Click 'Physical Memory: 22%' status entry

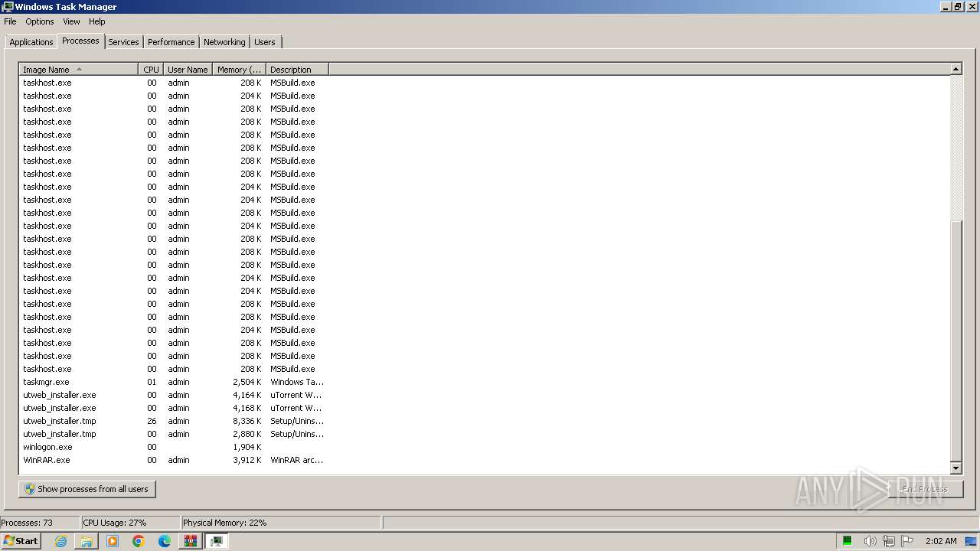click(225, 523)
